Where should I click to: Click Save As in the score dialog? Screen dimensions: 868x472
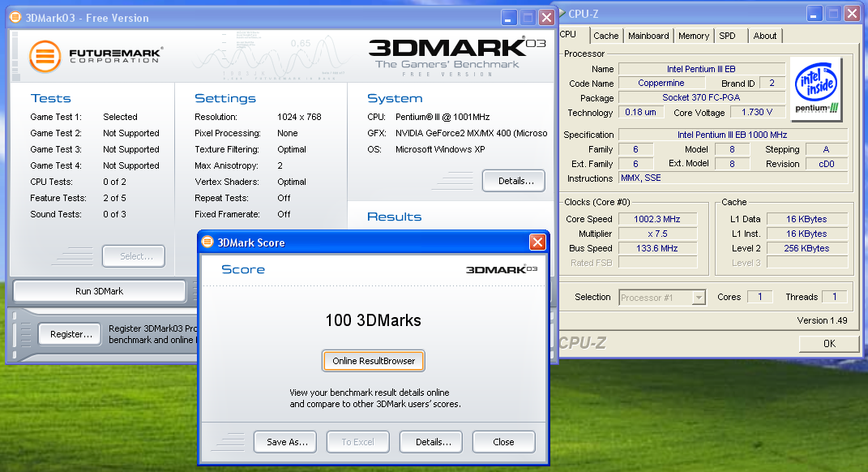285,441
